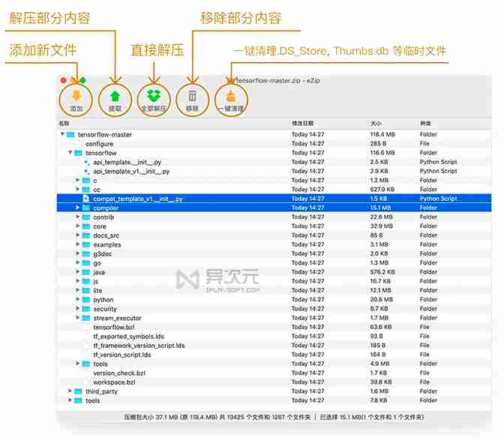Select the third_party folder icon

[79, 391]
